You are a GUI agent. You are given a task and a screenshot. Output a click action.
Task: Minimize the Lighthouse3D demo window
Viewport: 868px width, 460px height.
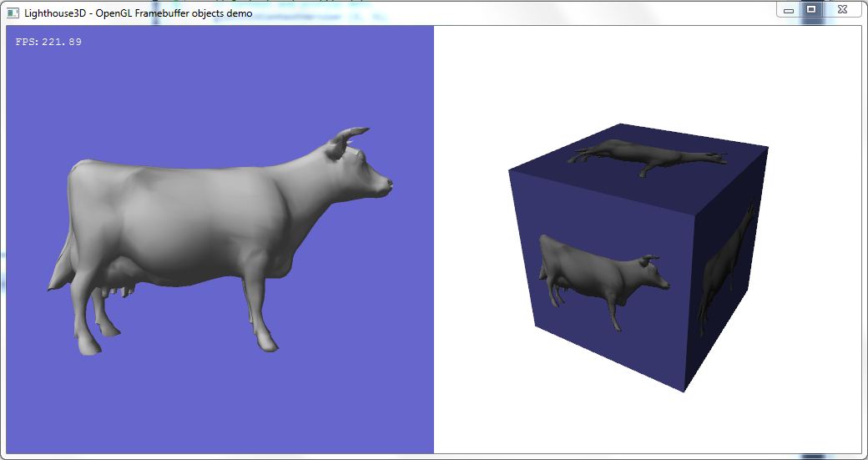point(789,10)
